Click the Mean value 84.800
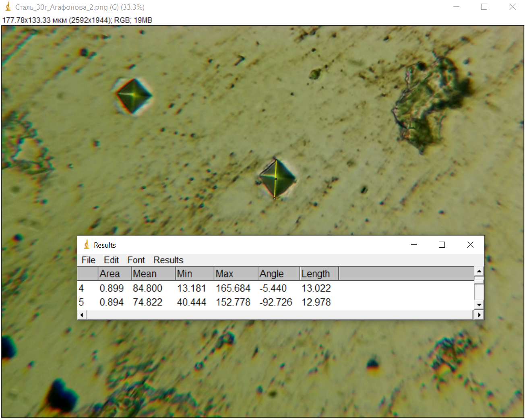 [x=148, y=288]
